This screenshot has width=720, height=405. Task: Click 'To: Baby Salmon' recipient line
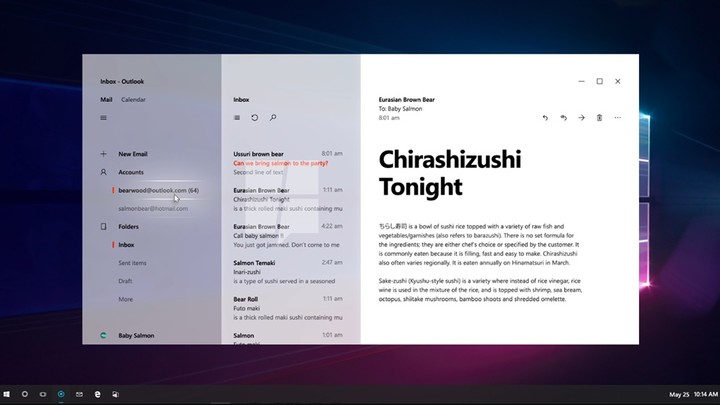(x=400, y=109)
